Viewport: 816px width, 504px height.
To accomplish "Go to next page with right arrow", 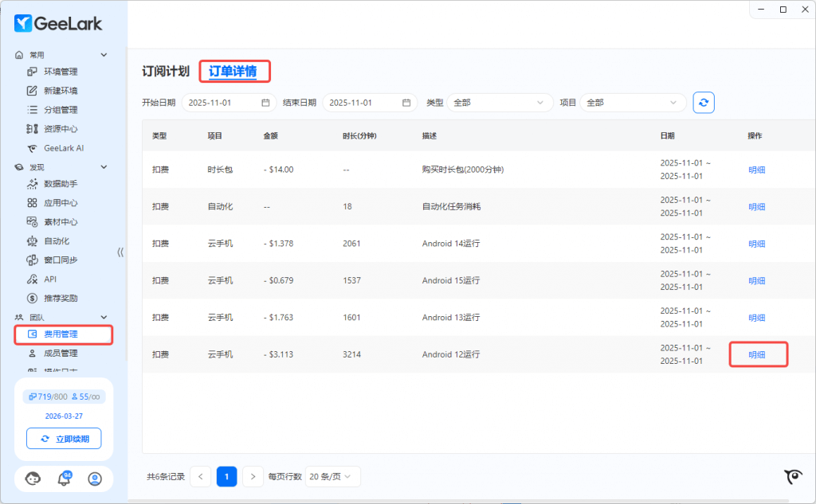I will coord(253,476).
